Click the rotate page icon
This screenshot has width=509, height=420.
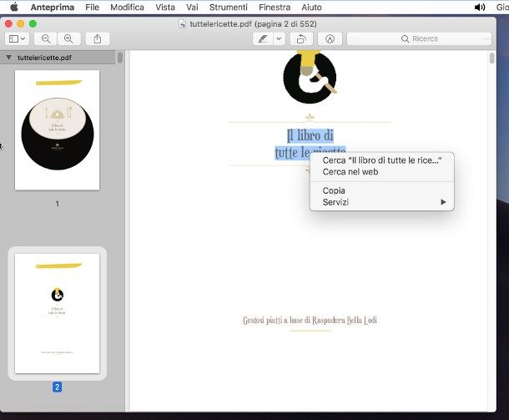click(x=301, y=38)
